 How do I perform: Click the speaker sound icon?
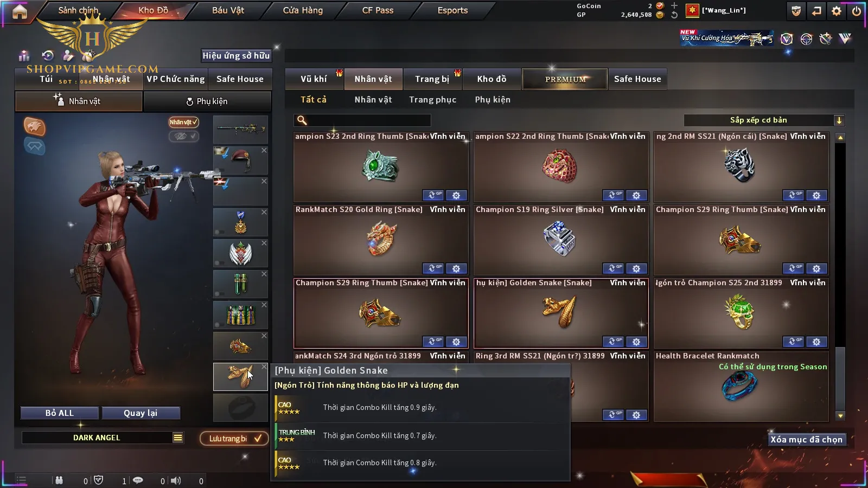pos(176,480)
